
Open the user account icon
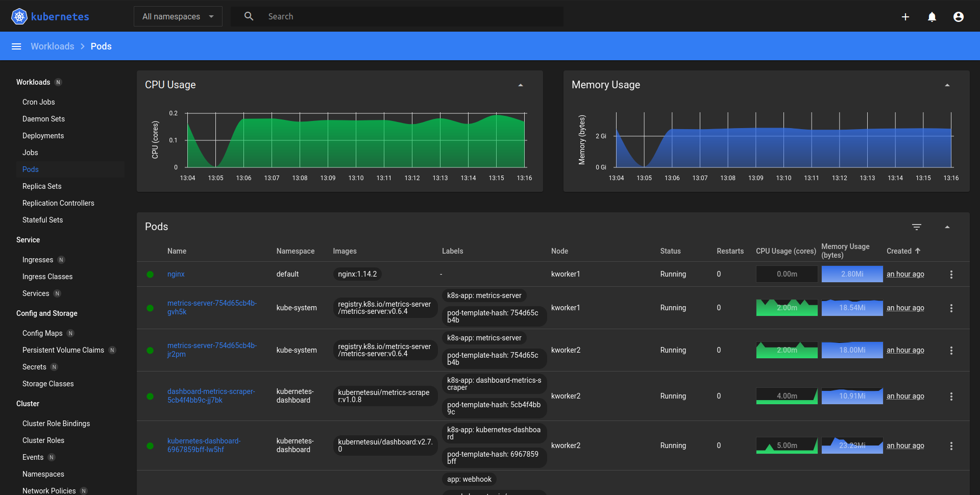pos(959,17)
